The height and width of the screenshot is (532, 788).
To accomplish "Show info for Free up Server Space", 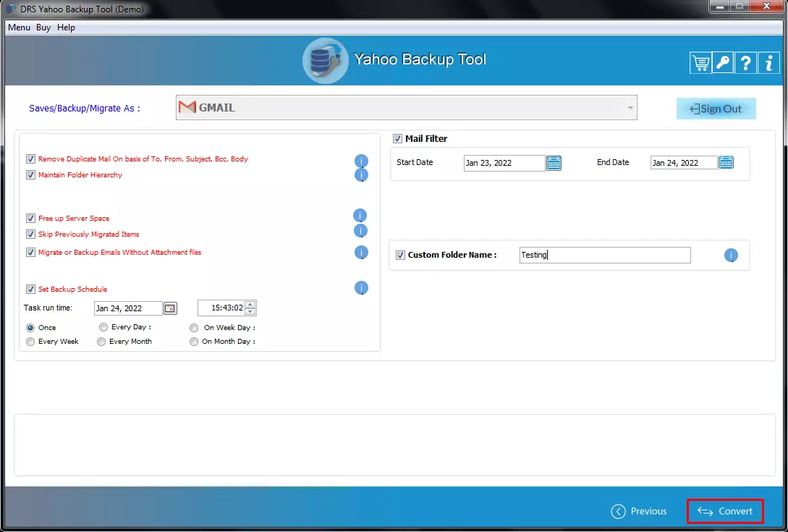I will click(x=360, y=216).
